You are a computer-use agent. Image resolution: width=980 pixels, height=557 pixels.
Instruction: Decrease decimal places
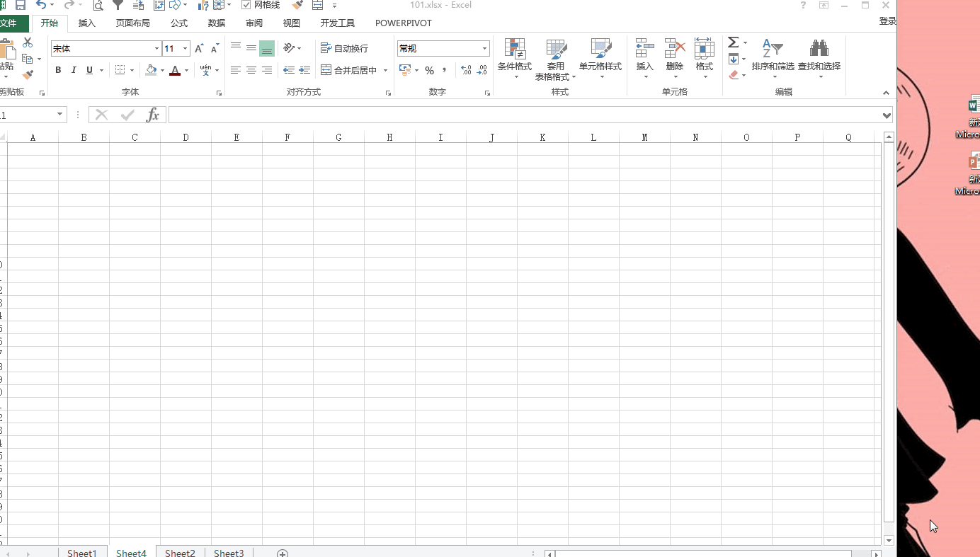(x=482, y=70)
